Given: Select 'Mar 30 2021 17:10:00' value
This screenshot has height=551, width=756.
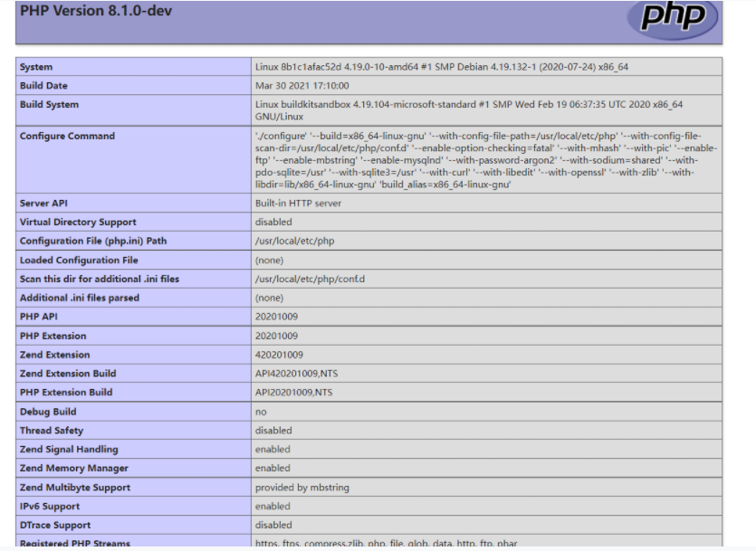Looking at the screenshot, I should click(x=301, y=86).
